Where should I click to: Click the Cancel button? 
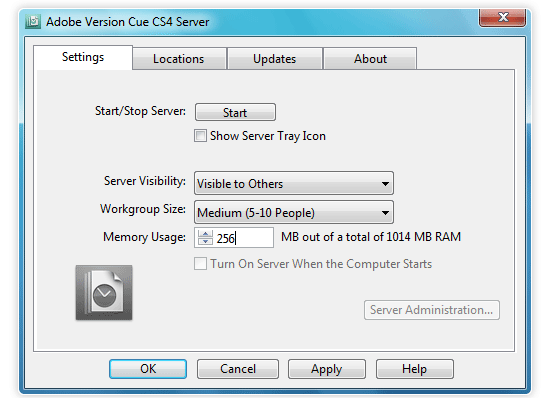[238, 369]
